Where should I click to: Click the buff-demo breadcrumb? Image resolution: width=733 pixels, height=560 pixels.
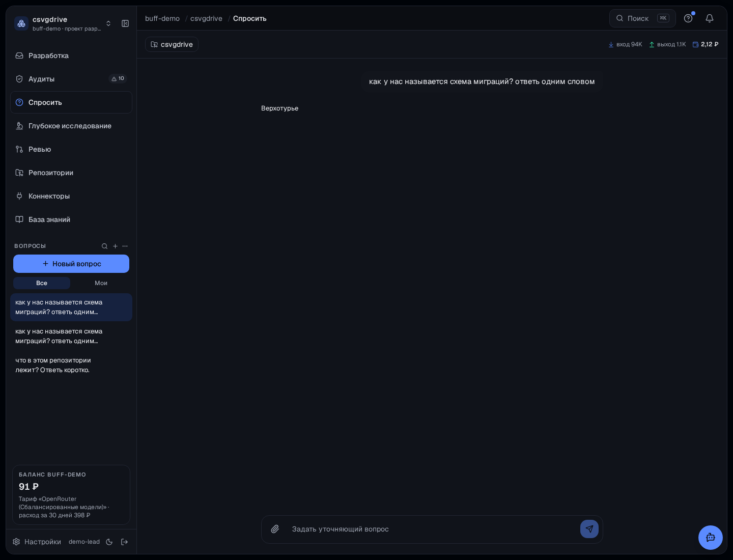[x=162, y=18]
